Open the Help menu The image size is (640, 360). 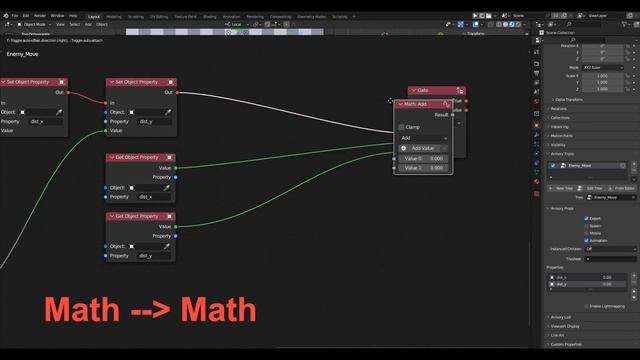[x=73, y=16]
